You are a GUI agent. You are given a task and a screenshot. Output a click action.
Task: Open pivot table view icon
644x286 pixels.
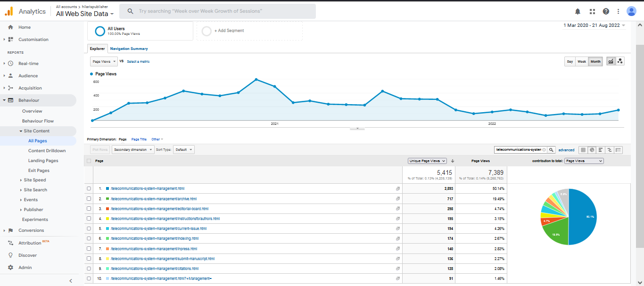(x=618, y=150)
